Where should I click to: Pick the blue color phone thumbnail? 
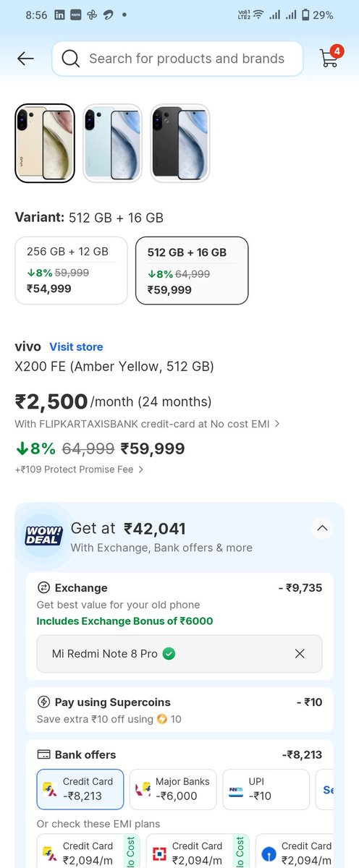(x=112, y=143)
